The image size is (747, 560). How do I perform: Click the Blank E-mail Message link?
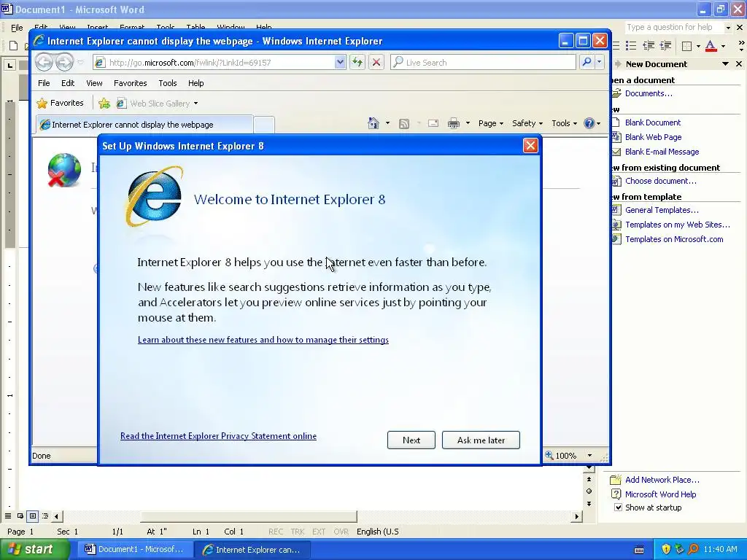coord(662,152)
